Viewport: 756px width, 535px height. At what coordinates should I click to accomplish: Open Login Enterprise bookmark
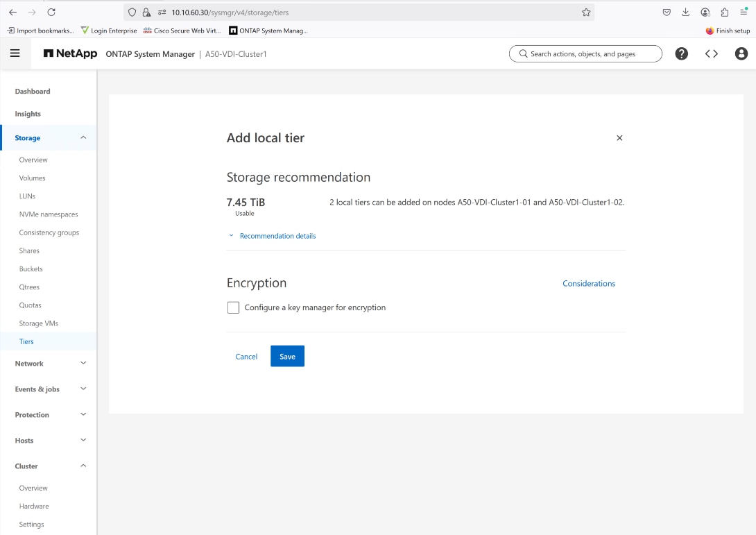pos(109,31)
